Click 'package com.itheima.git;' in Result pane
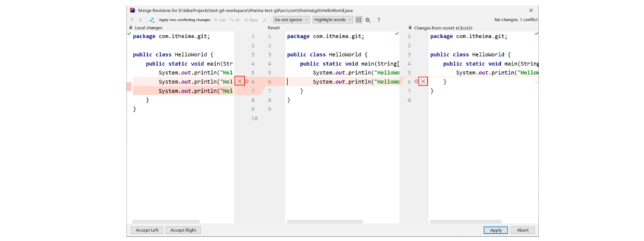The image size is (644, 241). click(326, 37)
